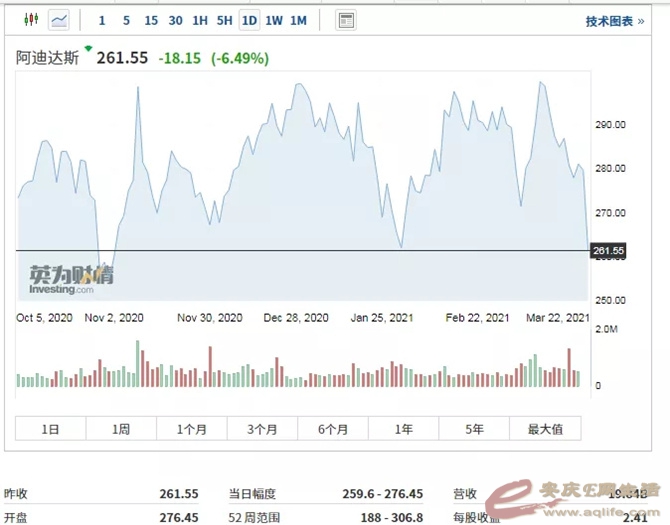Select the area line chart icon
Viewport: 670px width, 525px height.
[59, 20]
